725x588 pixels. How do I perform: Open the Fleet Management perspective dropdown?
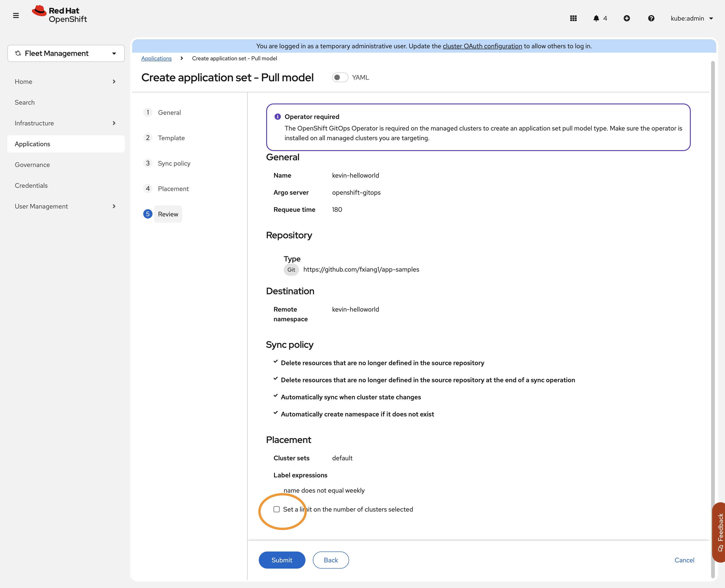[66, 54]
